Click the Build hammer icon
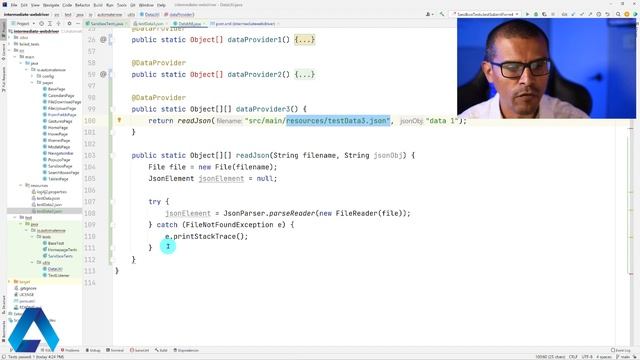The width and height of the screenshot is (640, 360). click(442, 14)
